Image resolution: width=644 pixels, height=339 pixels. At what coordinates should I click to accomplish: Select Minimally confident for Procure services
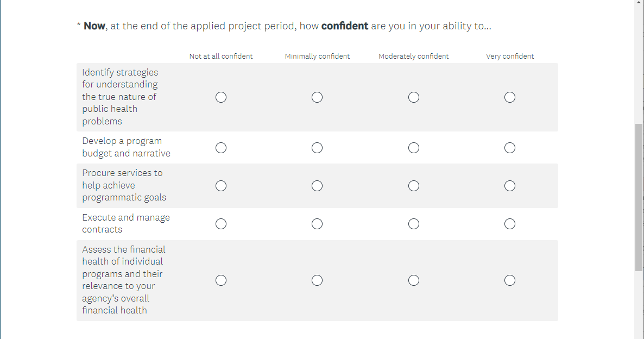tap(317, 186)
